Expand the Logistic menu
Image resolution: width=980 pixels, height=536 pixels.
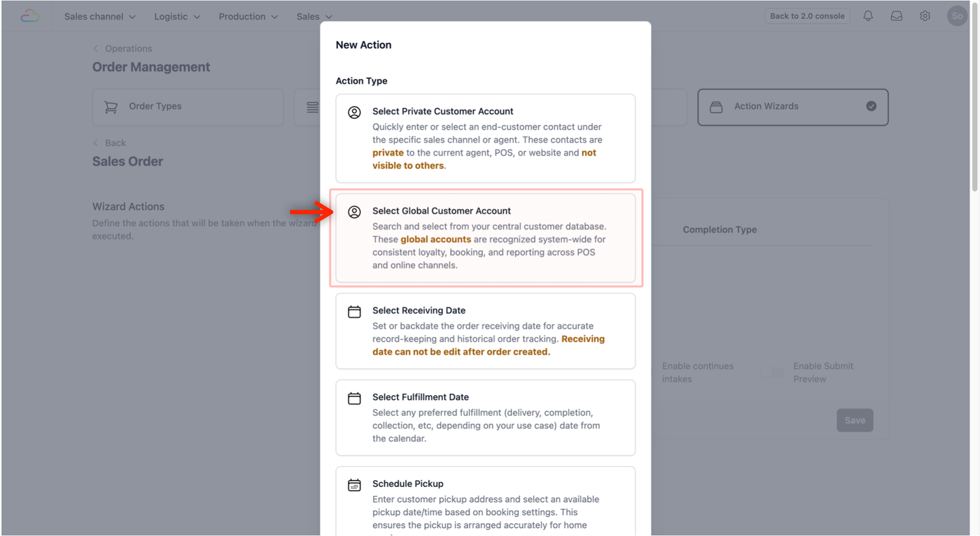coord(177,17)
